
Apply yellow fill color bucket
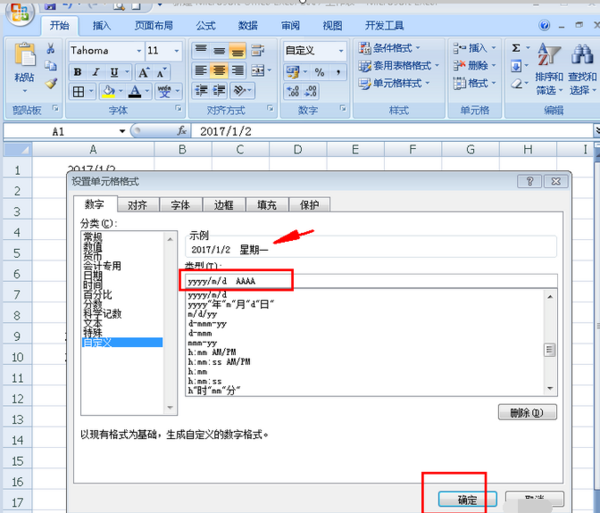pos(108,91)
